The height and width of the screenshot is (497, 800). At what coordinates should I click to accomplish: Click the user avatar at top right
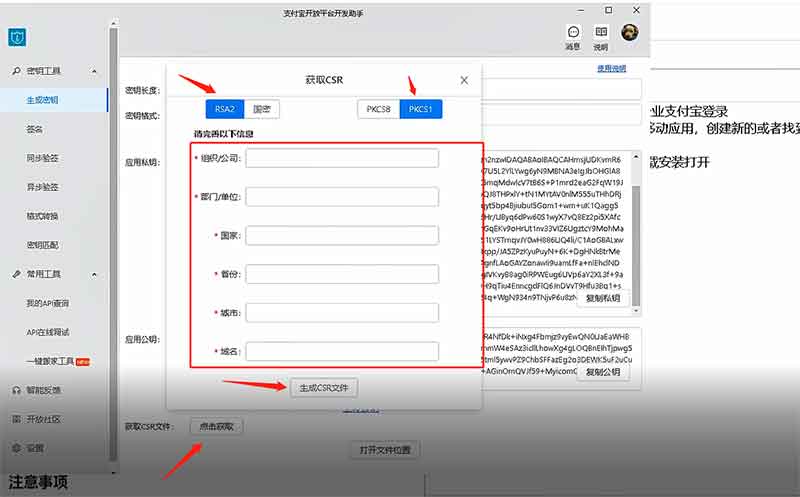tap(630, 32)
